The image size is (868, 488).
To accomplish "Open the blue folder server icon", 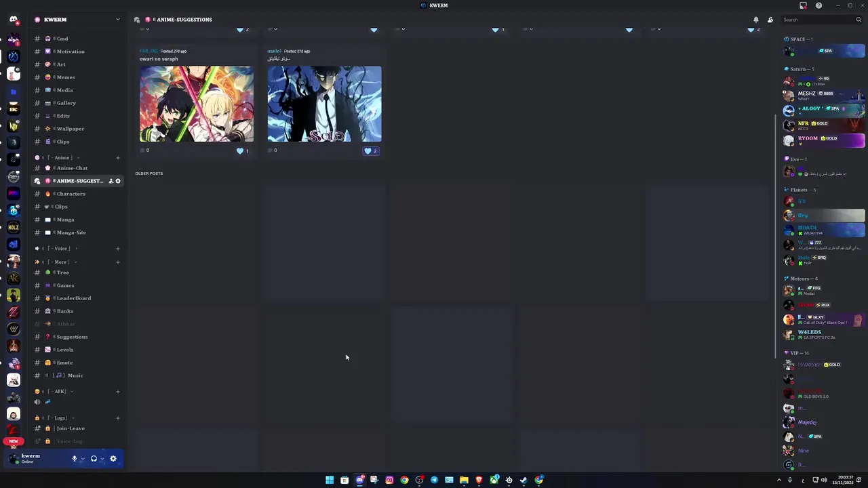I will pyautogui.click(x=13, y=91).
